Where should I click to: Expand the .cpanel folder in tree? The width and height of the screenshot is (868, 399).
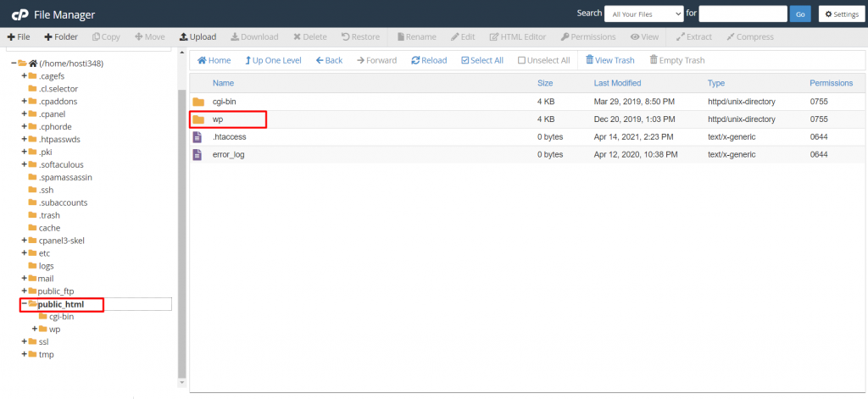pos(25,114)
